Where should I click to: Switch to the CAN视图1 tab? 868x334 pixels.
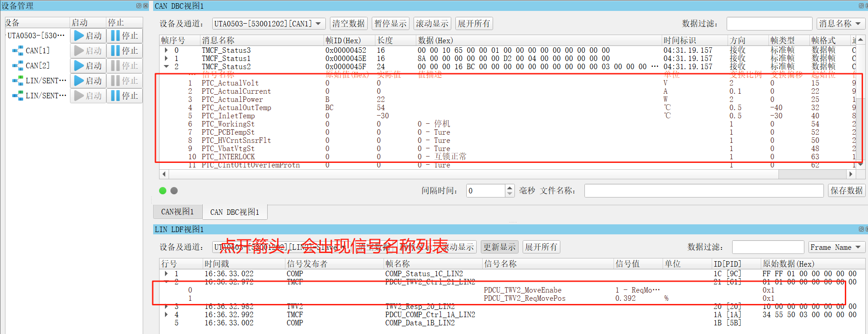(x=177, y=212)
